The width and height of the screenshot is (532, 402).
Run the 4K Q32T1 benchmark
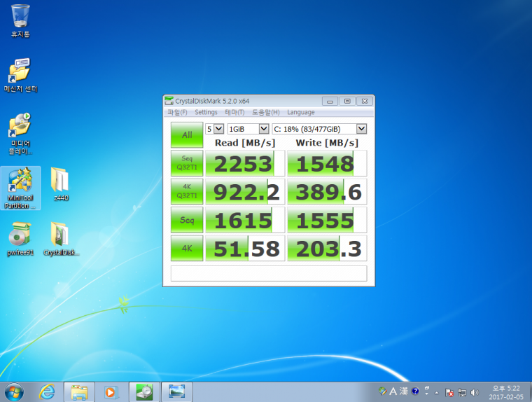(187, 191)
